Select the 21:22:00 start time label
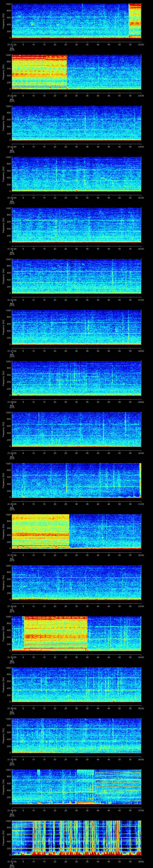153x868 pixels. click(x=12, y=96)
